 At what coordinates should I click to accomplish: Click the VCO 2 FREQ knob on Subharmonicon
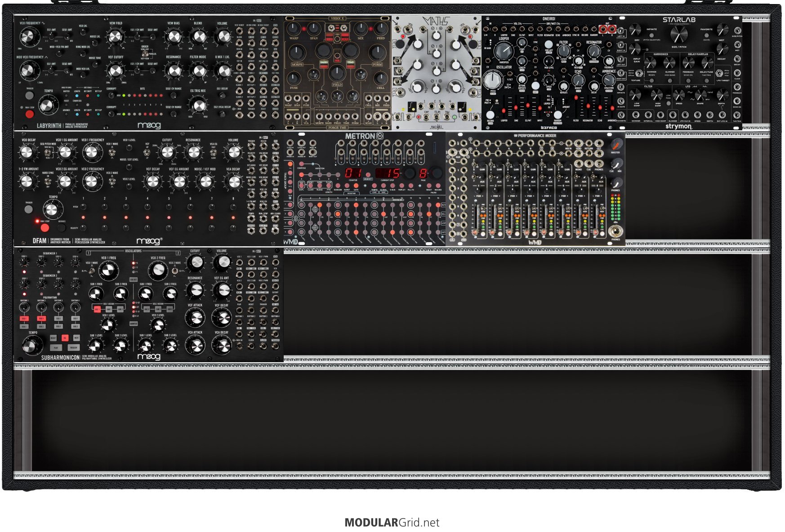point(158,270)
